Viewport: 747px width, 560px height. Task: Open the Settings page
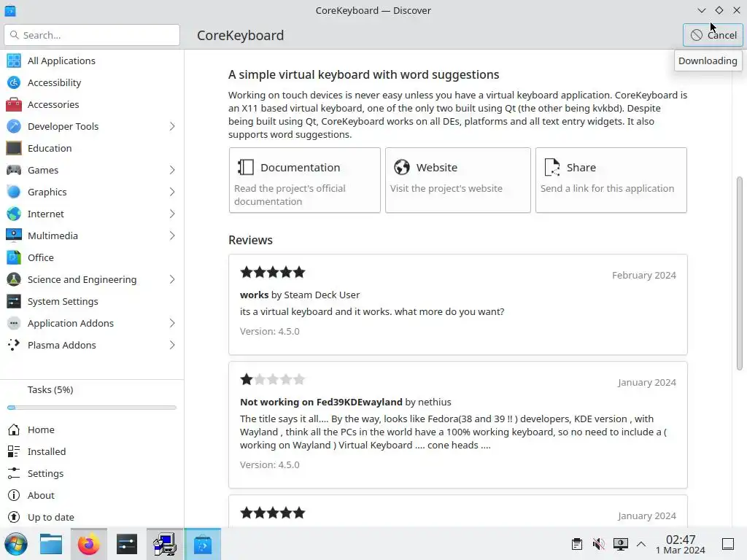(92, 473)
